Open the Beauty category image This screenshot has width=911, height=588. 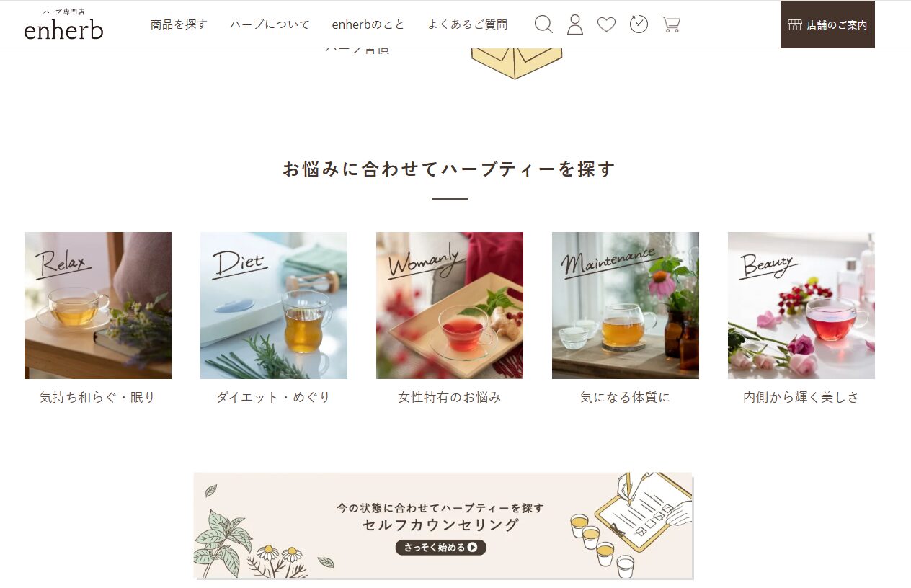801,306
